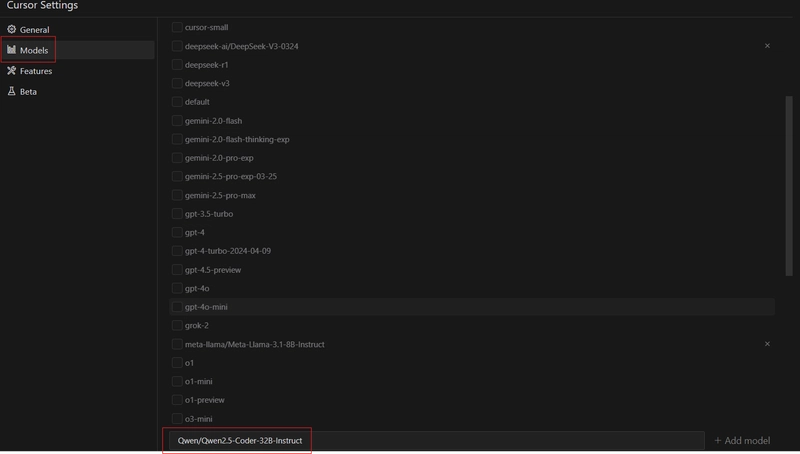
Task: Tick the gpt-4.5-preview checkbox
Action: tap(177, 269)
